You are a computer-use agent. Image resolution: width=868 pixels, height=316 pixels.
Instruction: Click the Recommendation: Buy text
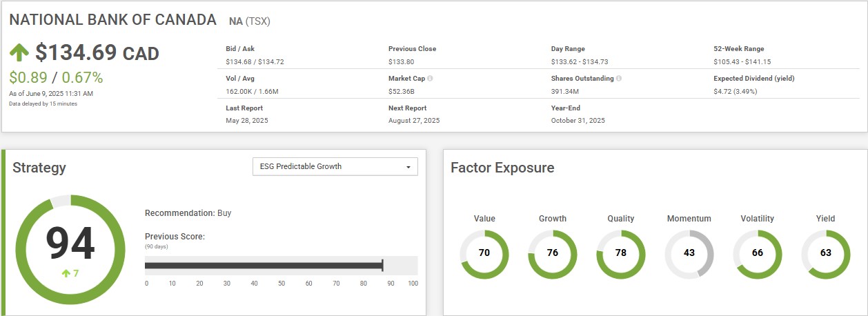coord(188,213)
